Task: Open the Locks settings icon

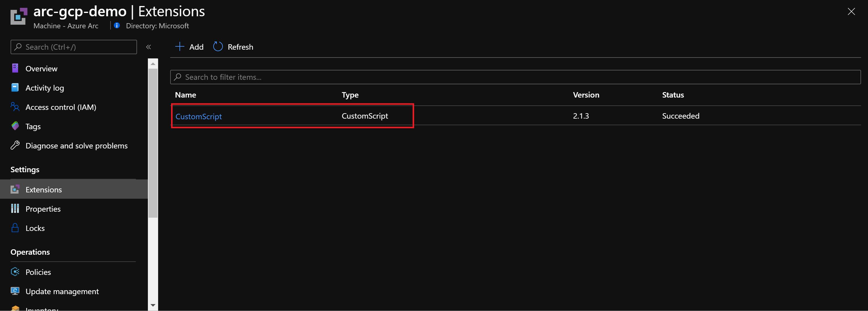Action: click(15, 228)
